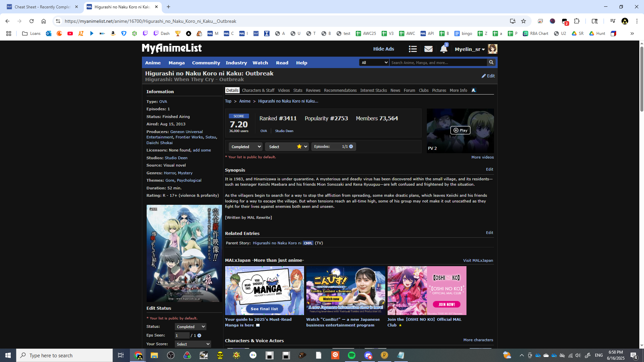Screen dimensions: 644x362
Task: Show hidden system tray icons
Action: [x=522, y=355]
